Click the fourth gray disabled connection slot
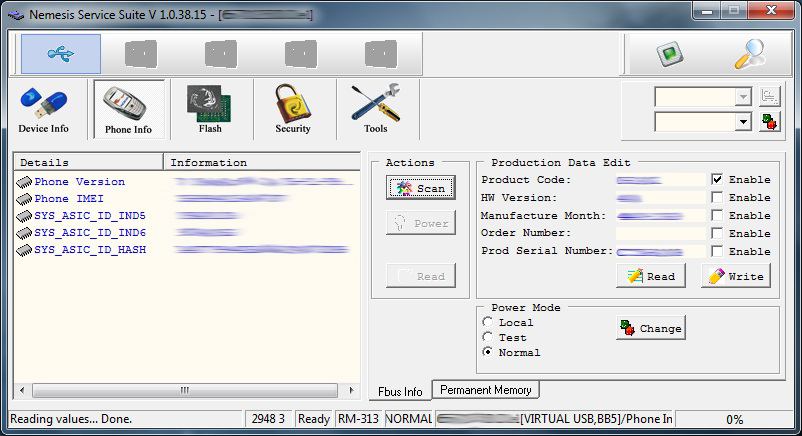802x436 pixels. point(381,54)
